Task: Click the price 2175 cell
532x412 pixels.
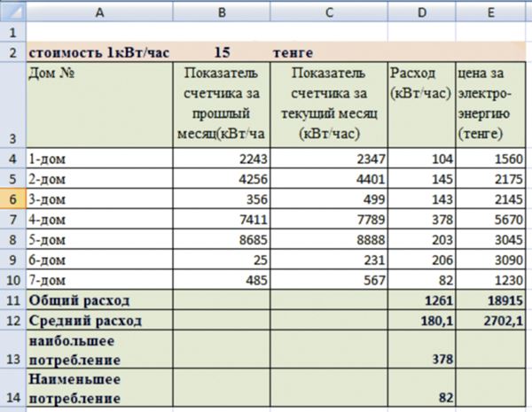Action: [490, 179]
